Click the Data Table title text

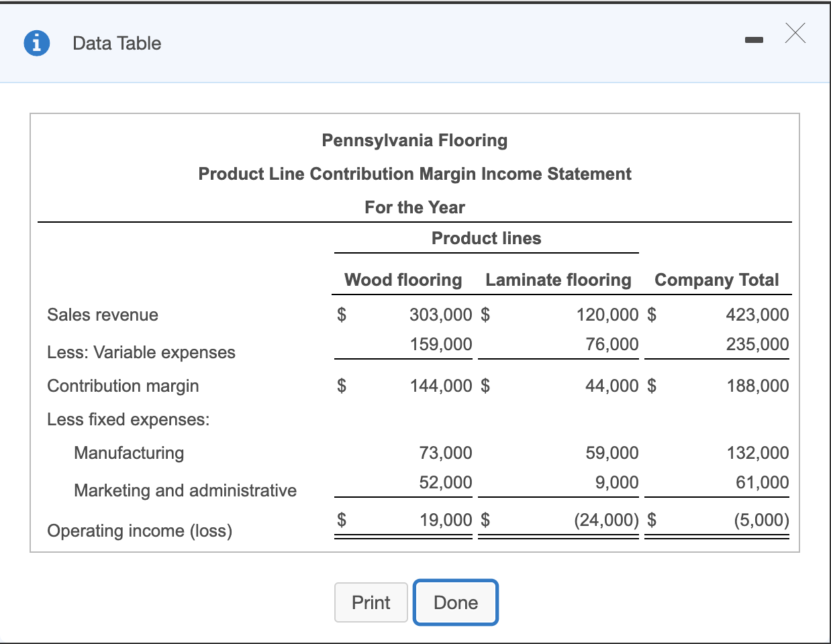[x=117, y=44]
